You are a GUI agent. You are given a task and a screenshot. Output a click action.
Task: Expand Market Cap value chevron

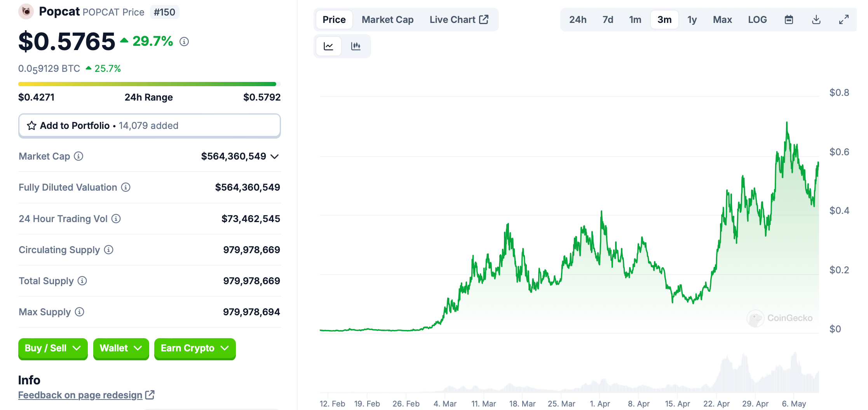(275, 156)
